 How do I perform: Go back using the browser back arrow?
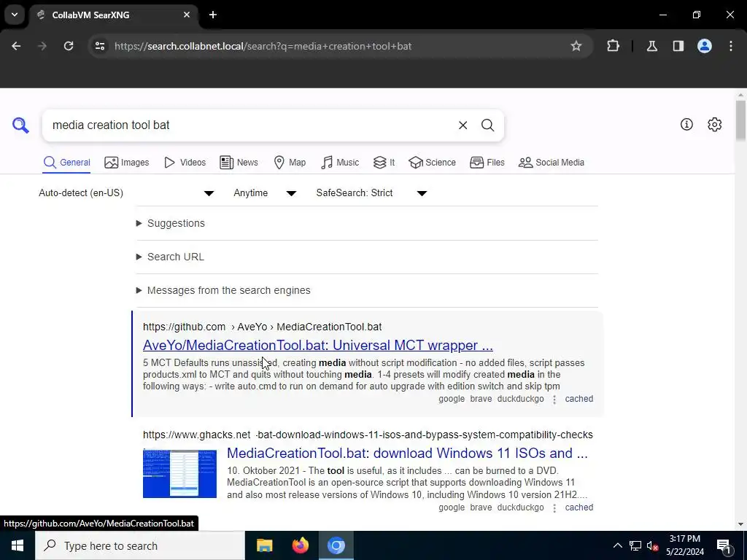[16, 46]
